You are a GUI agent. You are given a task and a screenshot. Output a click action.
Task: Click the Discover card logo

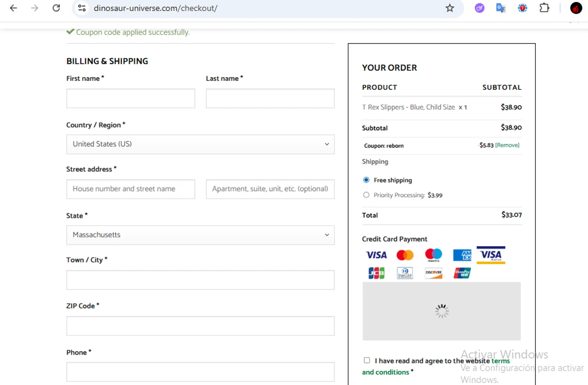pos(434,273)
